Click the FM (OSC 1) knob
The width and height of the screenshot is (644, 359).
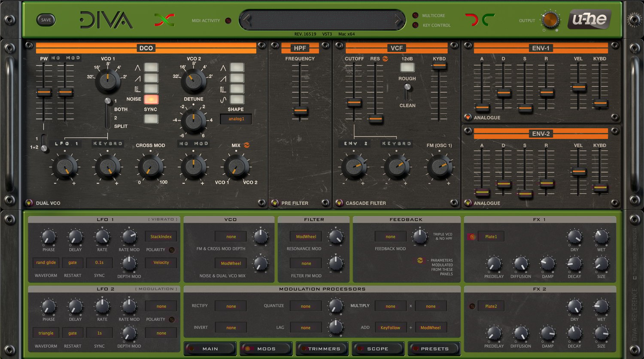coord(440,166)
